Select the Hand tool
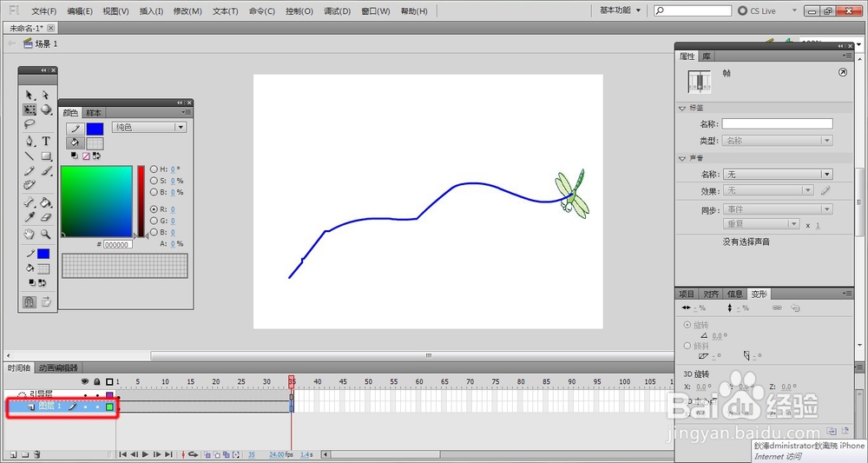 [x=30, y=235]
